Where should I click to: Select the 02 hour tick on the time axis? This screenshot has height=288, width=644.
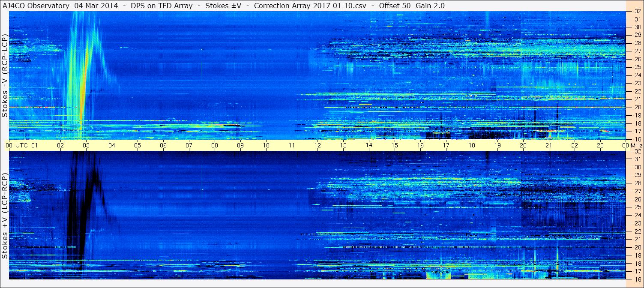(60, 145)
